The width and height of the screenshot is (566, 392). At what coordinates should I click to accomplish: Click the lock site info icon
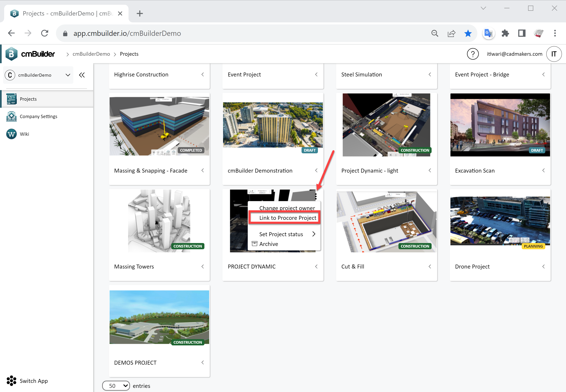[x=65, y=33]
